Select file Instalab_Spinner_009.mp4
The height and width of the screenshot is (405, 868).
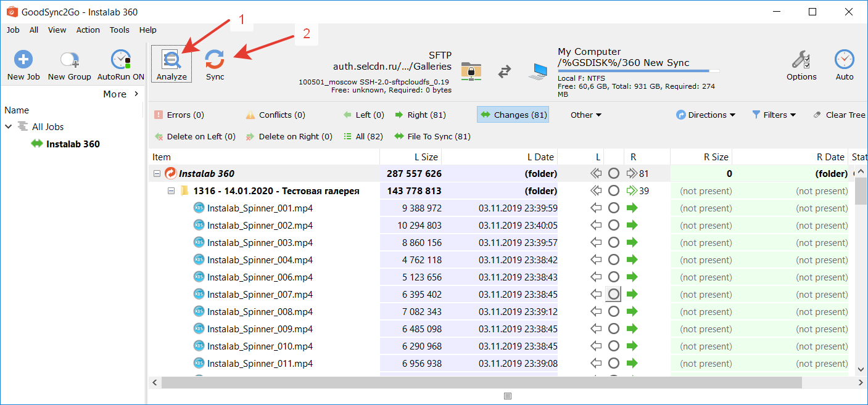point(260,329)
